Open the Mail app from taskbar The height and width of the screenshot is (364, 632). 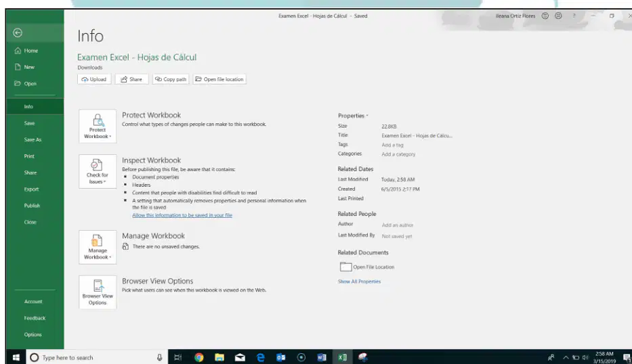240,357
